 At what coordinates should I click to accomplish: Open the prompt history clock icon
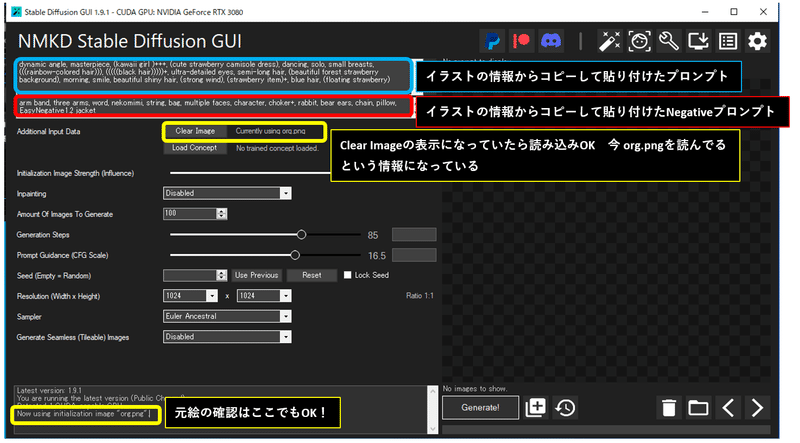[x=565, y=407]
